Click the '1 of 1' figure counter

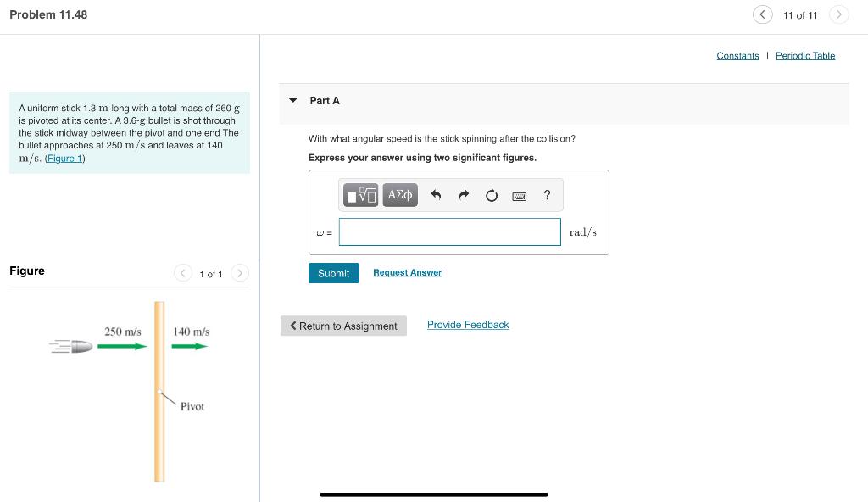point(211,274)
